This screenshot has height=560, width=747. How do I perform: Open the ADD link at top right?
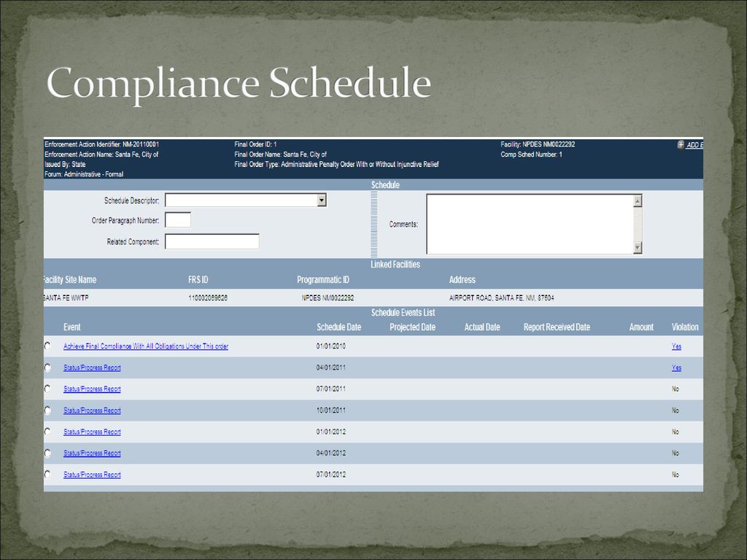(694, 145)
